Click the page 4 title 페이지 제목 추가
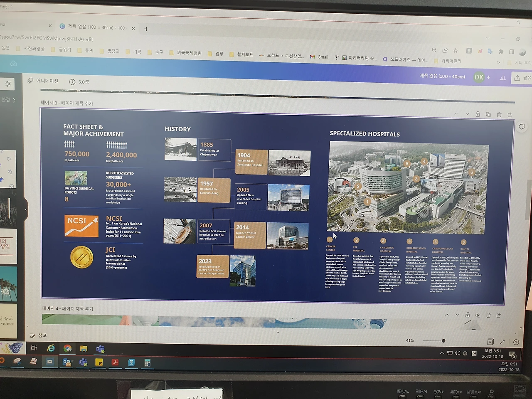 pos(78,308)
